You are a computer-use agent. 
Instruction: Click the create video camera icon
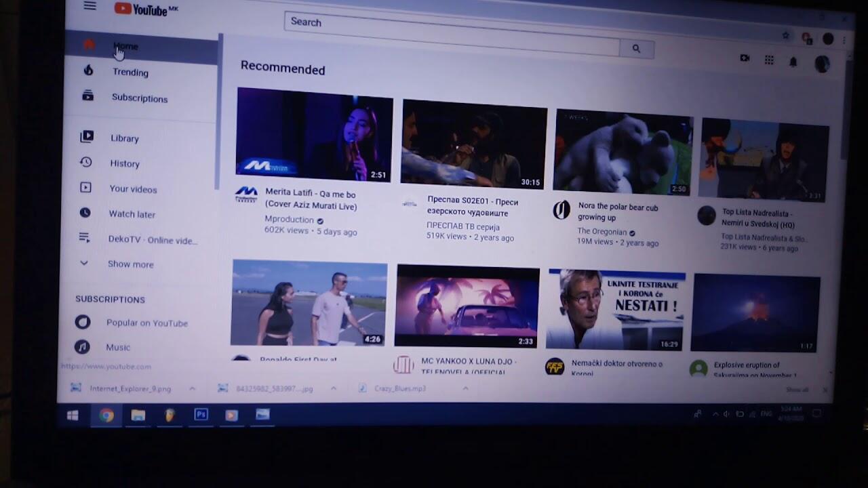click(745, 58)
